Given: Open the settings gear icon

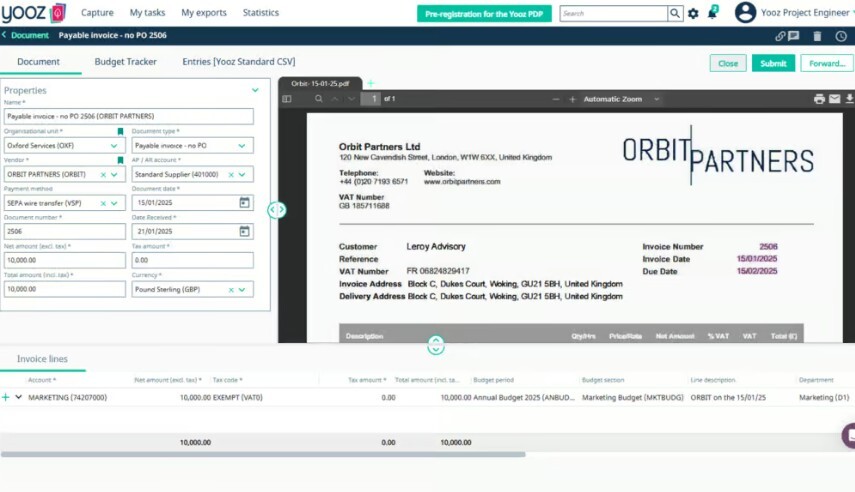Looking at the screenshot, I should (x=693, y=14).
